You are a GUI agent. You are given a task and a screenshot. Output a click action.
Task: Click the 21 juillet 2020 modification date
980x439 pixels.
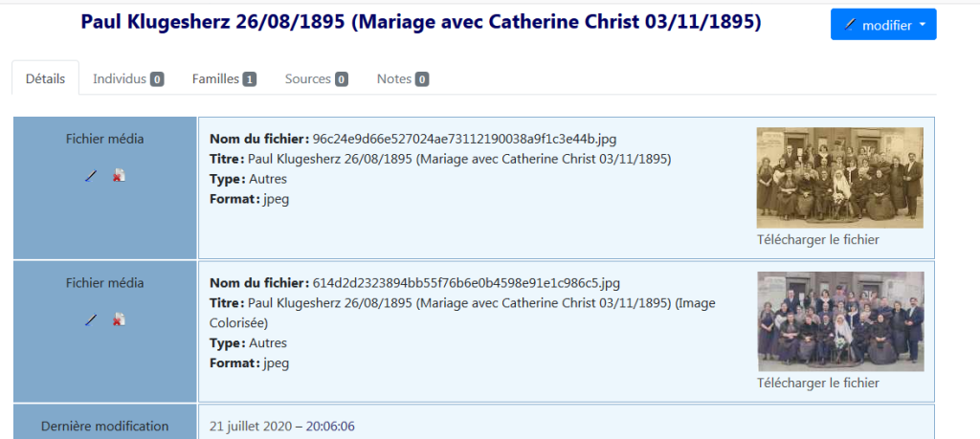click(x=281, y=426)
